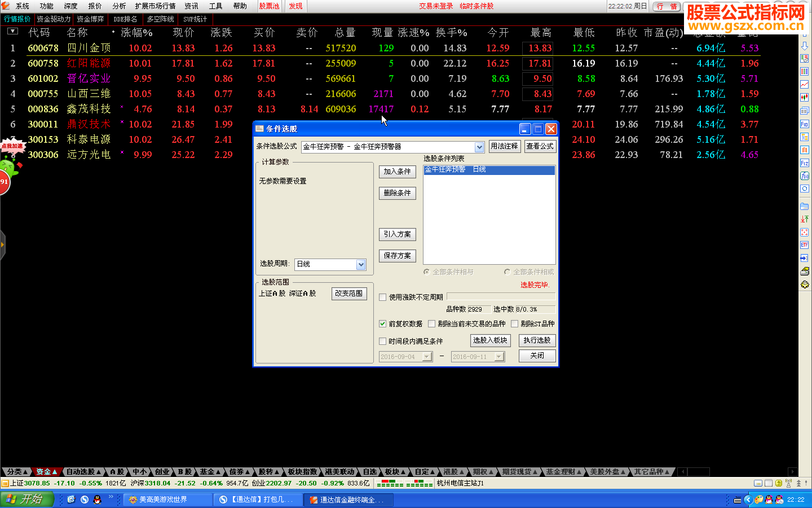
Task: Click the grid table icon in sidebar
Action: pos(805,72)
